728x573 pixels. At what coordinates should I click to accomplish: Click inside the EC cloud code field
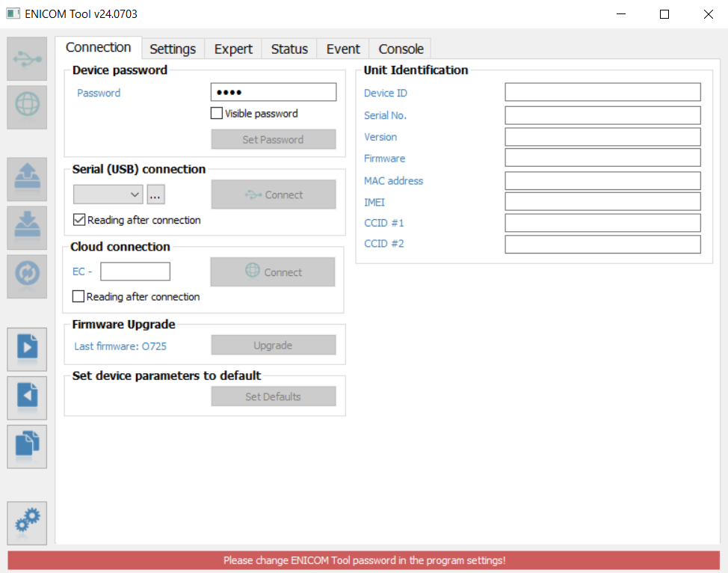click(135, 271)
